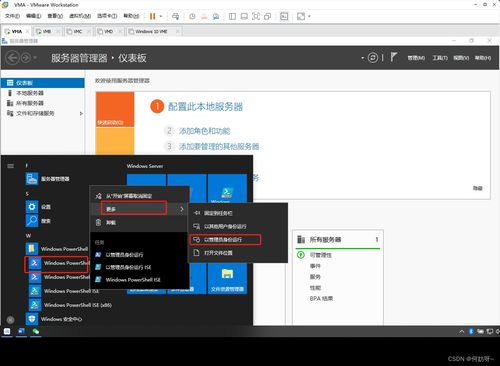This screenshot has height=366, width=500.
Task: Go forward in Server Manager
Action: [25, 58]
